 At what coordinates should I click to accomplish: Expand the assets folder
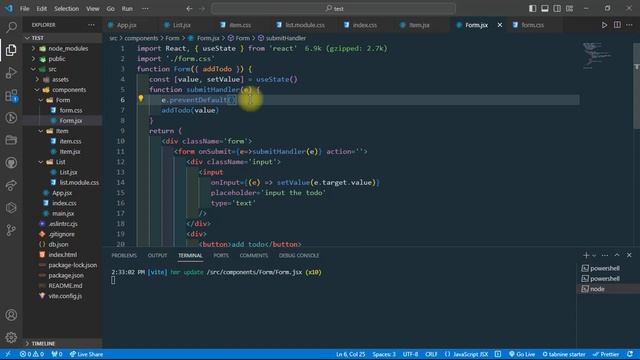coord(37,79)
